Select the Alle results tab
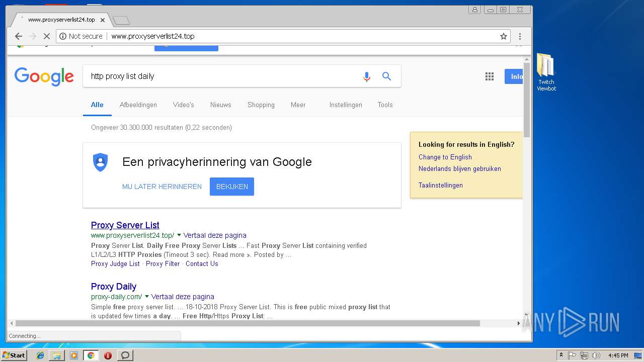The image size is (644, 362). (97, 105)
